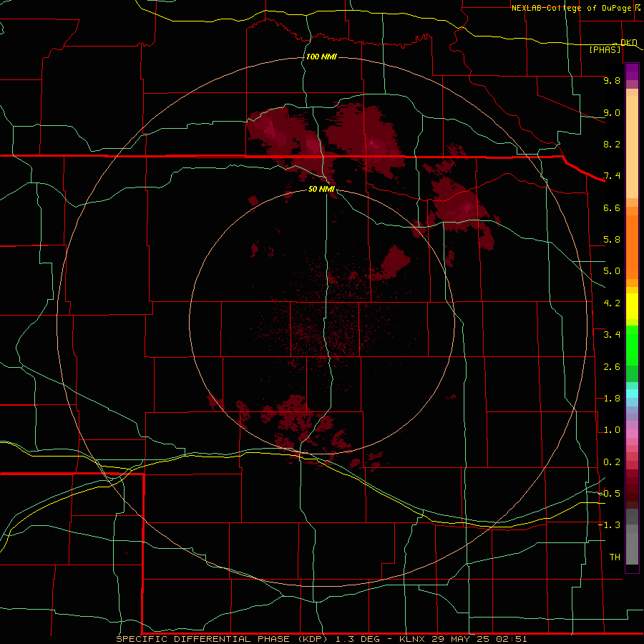Screen dimensions: 644x644
Task: Click the 1.0 value on the color scale
Action: [x=612, y=430]
